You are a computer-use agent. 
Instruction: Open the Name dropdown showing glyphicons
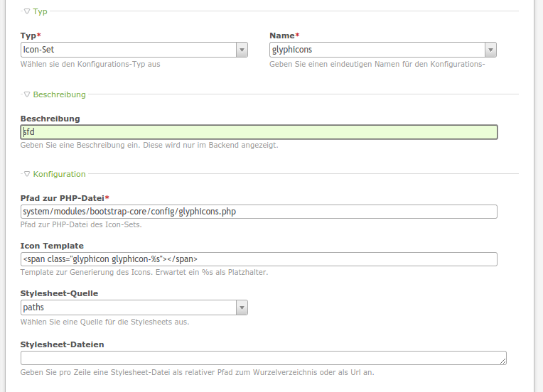pos(377,50)
